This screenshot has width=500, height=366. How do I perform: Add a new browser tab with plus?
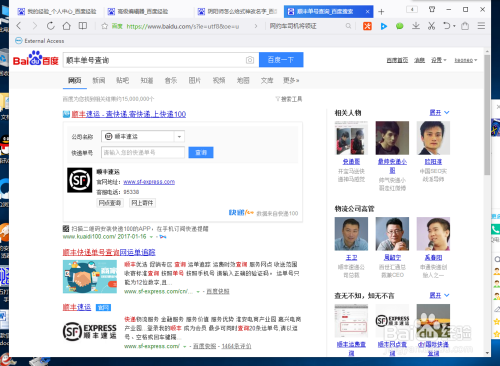tap(381, 12)
